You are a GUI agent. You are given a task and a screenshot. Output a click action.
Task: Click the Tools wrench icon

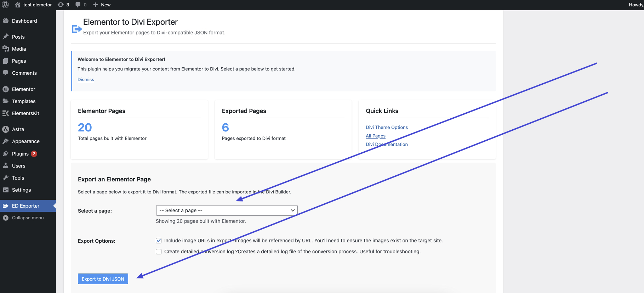pyautogui.click(x=6, y=178)
